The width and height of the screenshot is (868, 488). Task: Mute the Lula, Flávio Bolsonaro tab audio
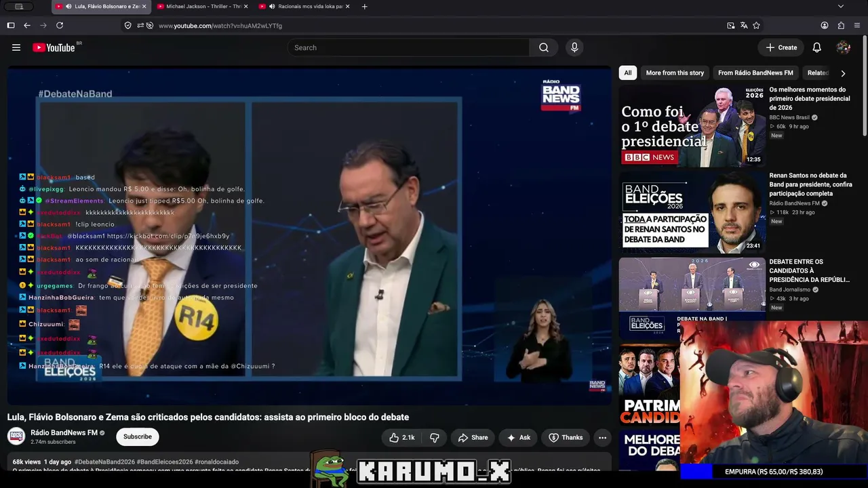[68, 6]
